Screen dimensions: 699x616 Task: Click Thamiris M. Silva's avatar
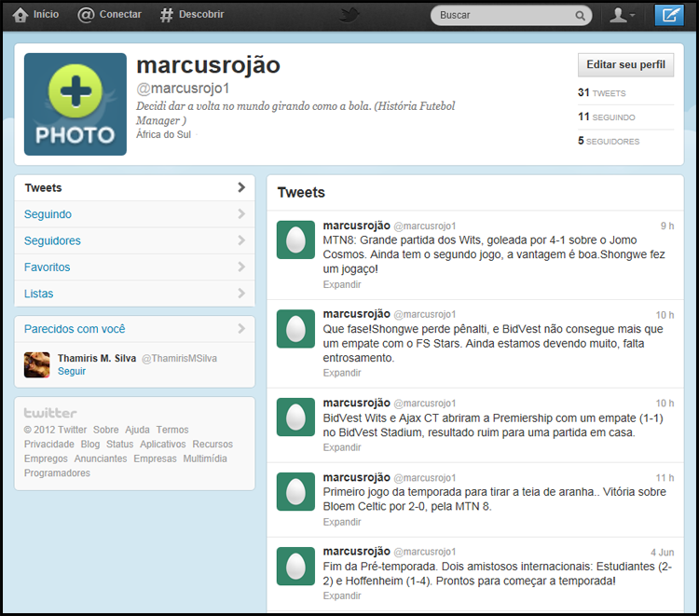[x=37, y=364]
